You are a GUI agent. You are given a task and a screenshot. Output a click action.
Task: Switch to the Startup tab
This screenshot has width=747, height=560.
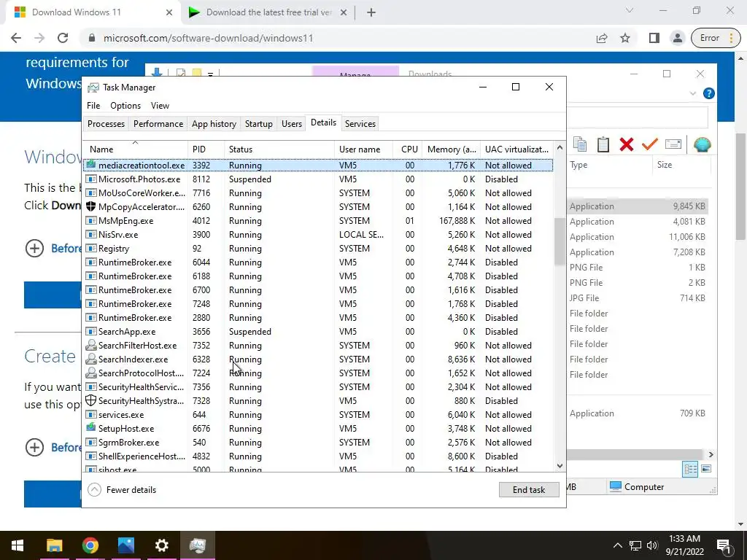tap(259, 124)
